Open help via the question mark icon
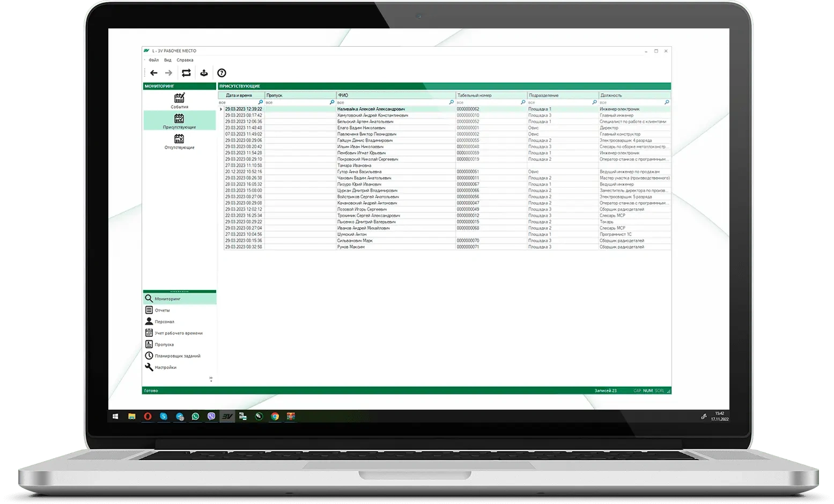Image resolution: width=834 pixels, height=504 pixels. point(222,73)
